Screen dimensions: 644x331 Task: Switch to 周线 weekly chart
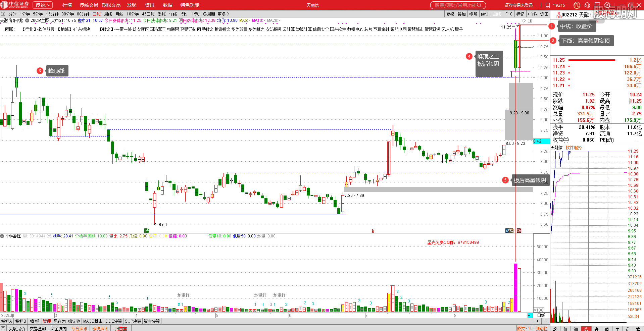[x=108, y=14]
